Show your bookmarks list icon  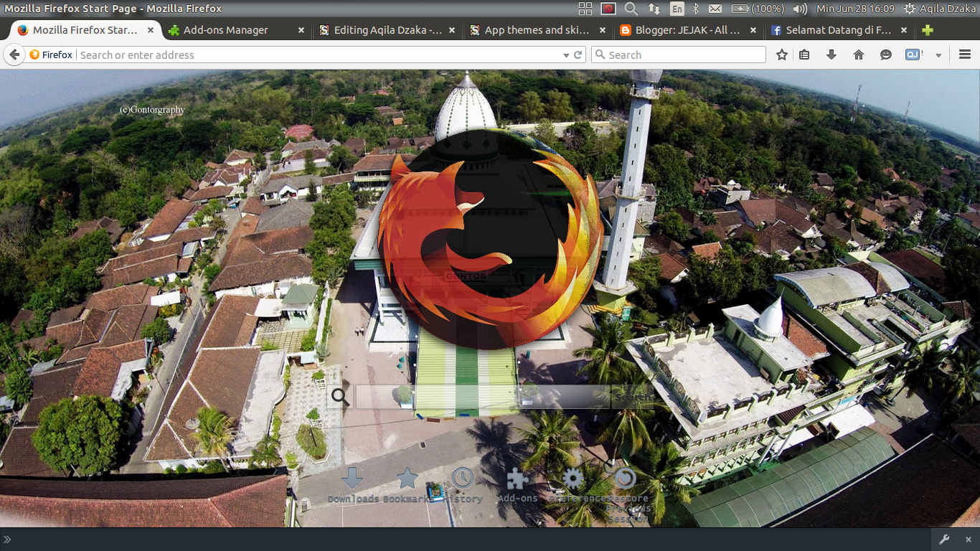pyautogui.click(x=804, y=55)
